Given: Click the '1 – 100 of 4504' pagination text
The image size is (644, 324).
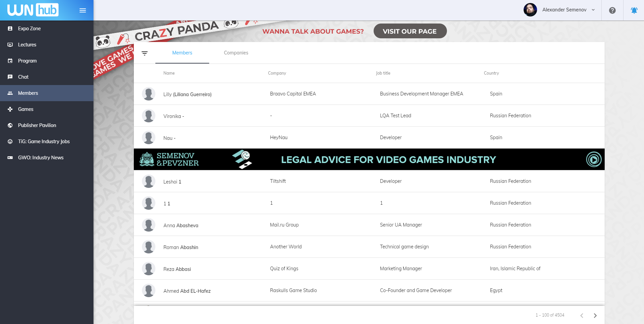Looking at the screenshot, I should [x=550, y=315].
